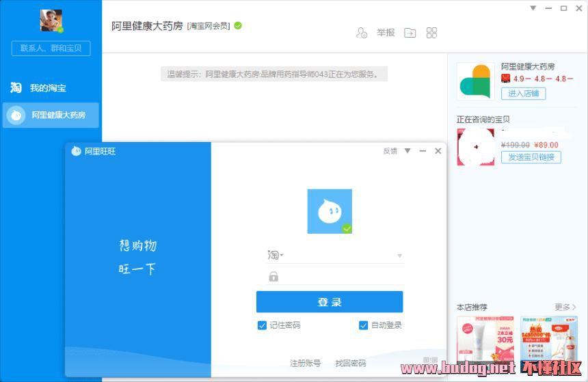Click the consulted product thumbnail image
Image resolution: width=588 pixels, height=382 pixels.
(x=475, y=147)
